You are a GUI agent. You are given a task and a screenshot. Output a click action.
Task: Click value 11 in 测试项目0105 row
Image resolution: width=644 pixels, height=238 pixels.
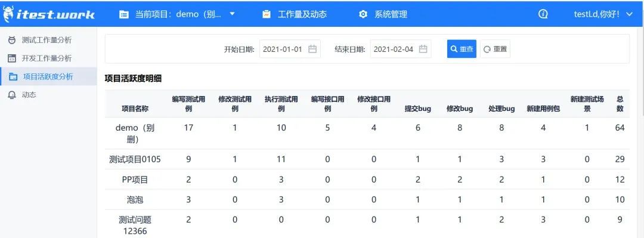coord(281,159)
